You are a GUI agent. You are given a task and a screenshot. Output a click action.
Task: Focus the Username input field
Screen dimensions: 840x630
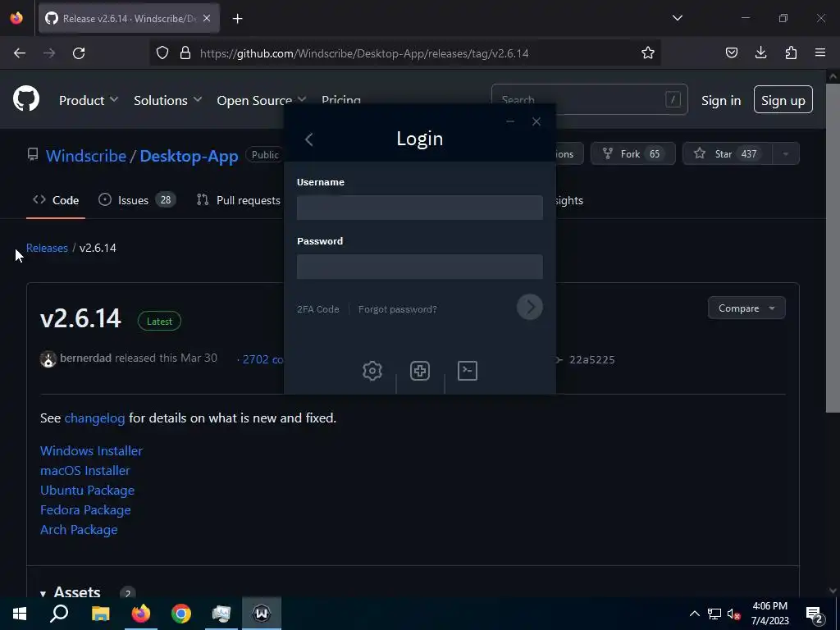coord(419,208)
